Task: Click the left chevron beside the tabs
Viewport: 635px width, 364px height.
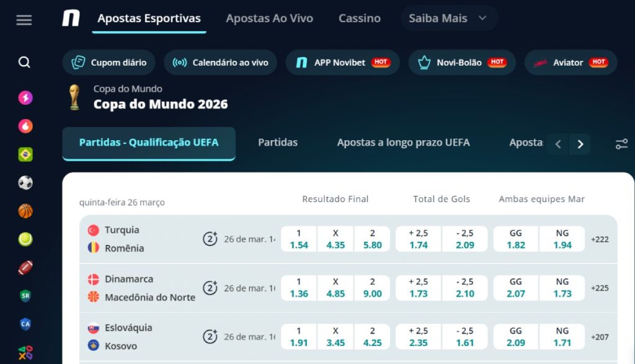Action: coord(557,144)
